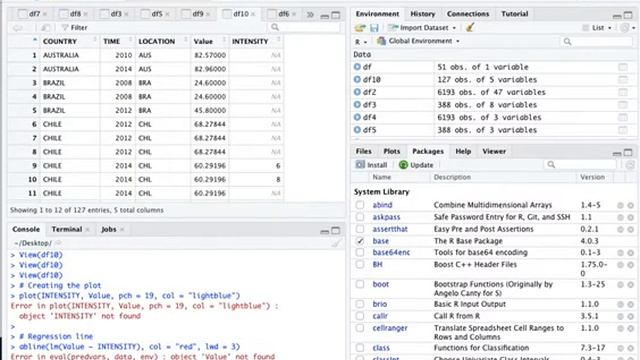The width and height of the screenshot is (640, 360).
Task: Open the askpass package link
Action: click(386, 217)
